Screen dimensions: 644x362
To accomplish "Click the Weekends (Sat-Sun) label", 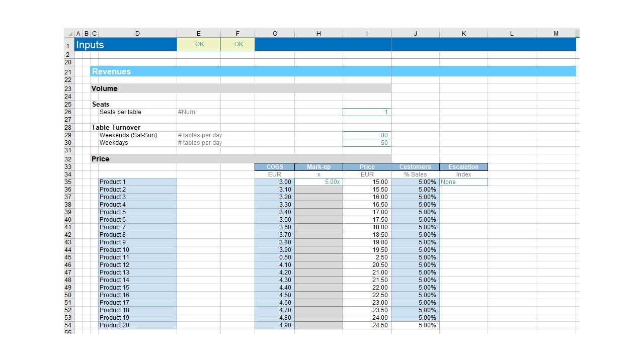I will click(128, 135).
